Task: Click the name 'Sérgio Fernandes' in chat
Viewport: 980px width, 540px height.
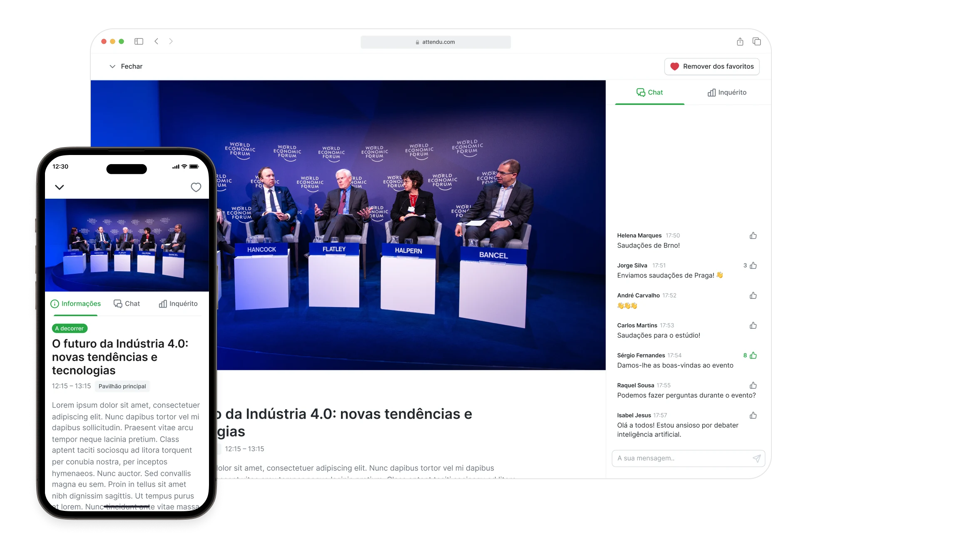Action: [x=641, y=355]
